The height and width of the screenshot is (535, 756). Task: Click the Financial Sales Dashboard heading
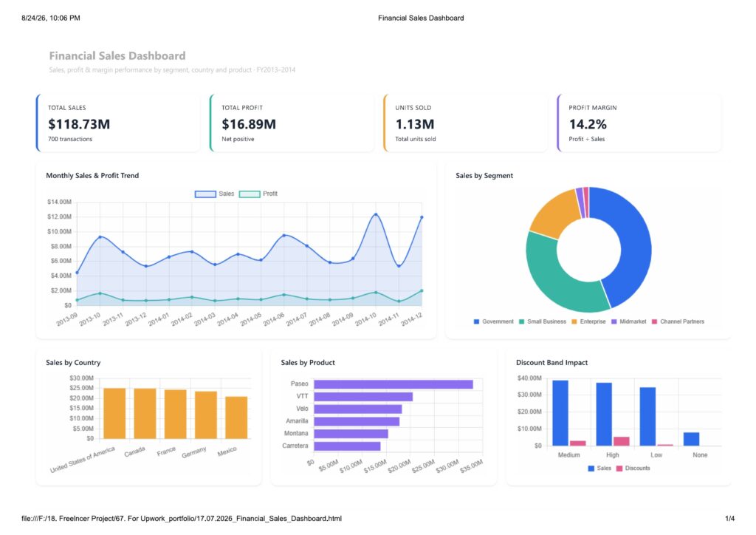point(117,56)
